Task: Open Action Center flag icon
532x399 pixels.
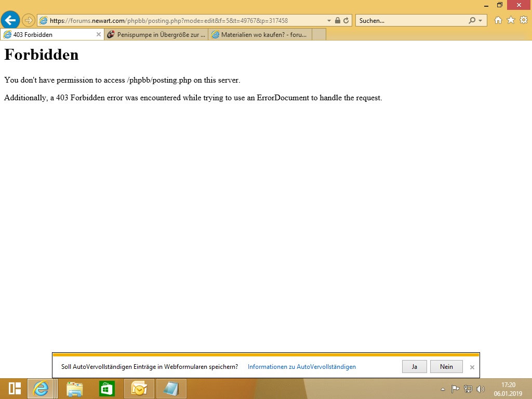Action: click(x=455, y=389)
